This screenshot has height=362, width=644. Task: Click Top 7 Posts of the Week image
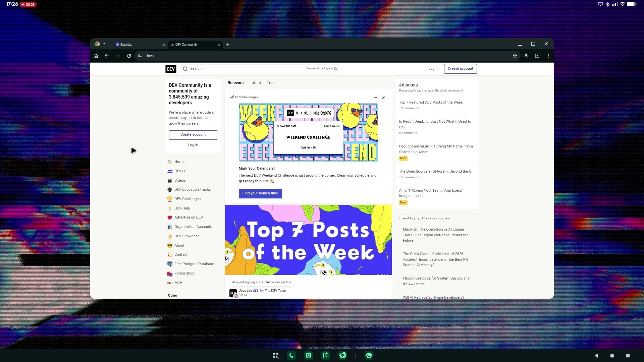click(308, 240)
